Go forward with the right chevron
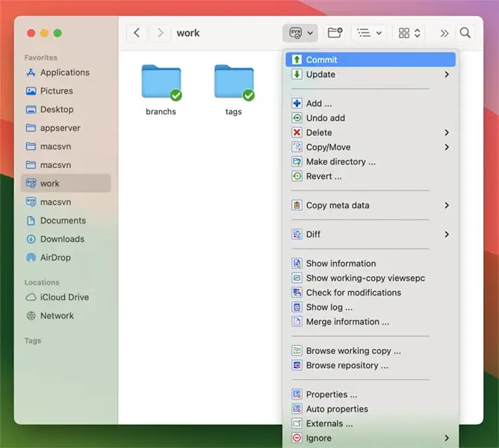Screen dimensions: 499x448 [161, 33]
